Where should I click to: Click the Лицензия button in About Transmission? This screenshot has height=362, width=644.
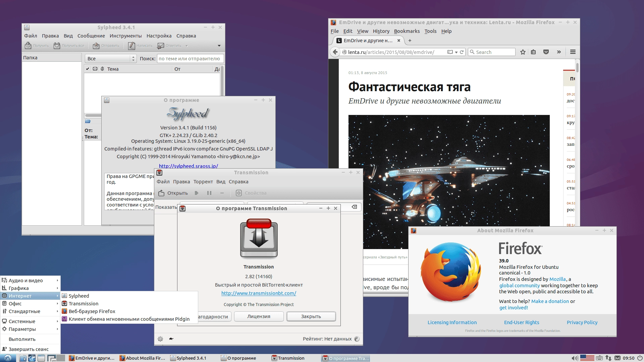[259, 316]
